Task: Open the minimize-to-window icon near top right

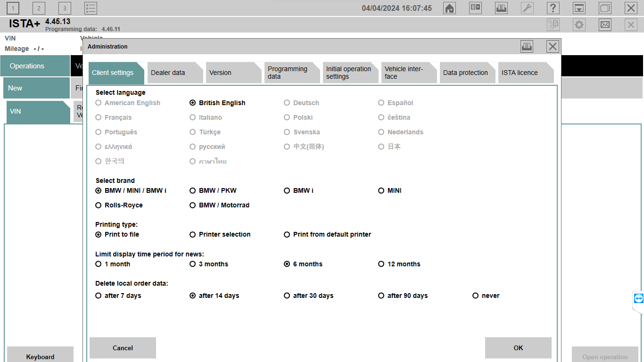Action: pyautogui.click(x=605, y=8)
